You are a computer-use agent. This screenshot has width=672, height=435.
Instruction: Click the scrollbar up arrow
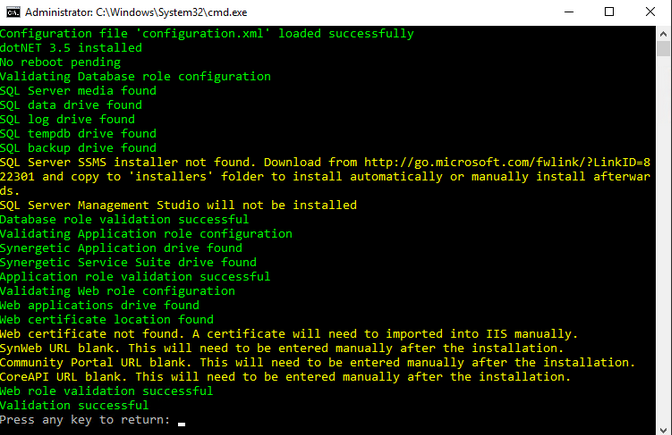coord(663,33)
